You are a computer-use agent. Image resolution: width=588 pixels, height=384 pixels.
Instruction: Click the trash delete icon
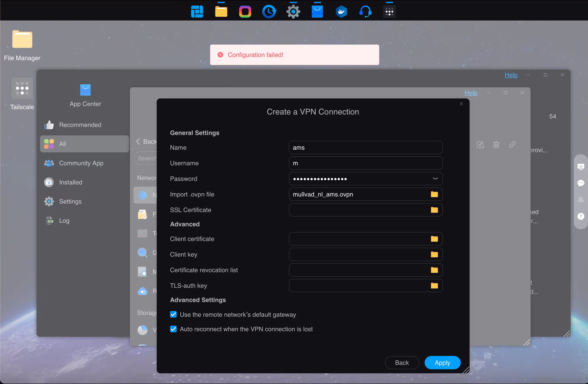click(496, 144)
